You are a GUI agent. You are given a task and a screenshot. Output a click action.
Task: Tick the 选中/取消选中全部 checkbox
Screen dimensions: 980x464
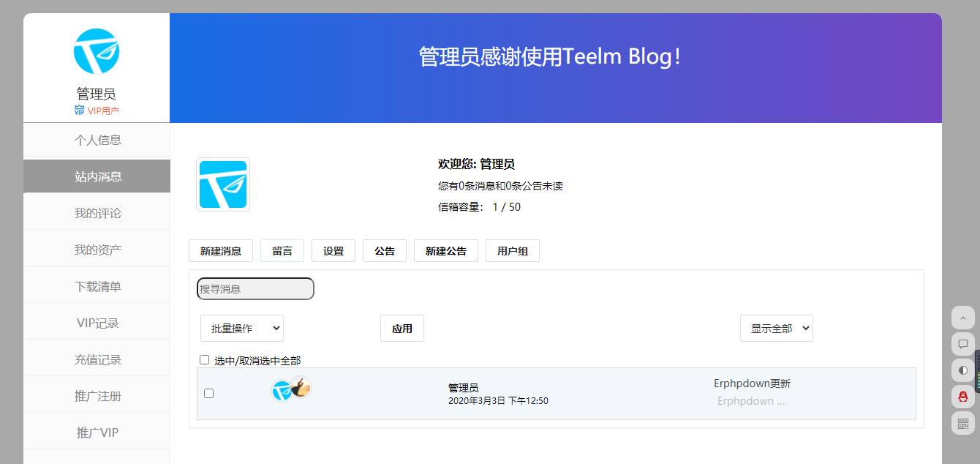[205, 360]
